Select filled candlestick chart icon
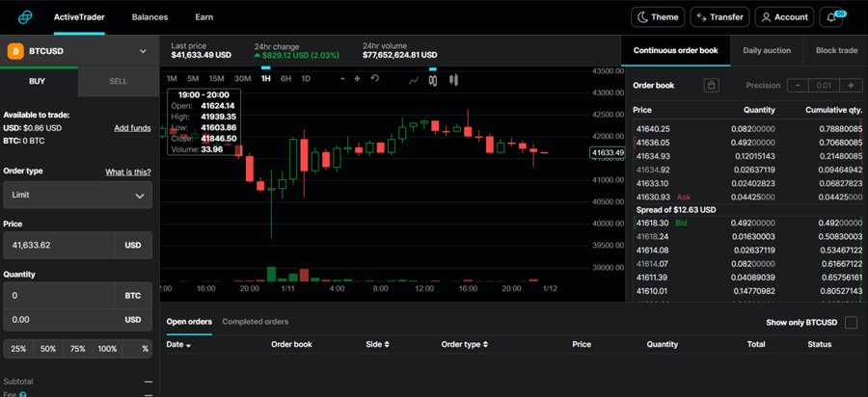The height and width of the screenshot is (397, 868). [454, 81]
